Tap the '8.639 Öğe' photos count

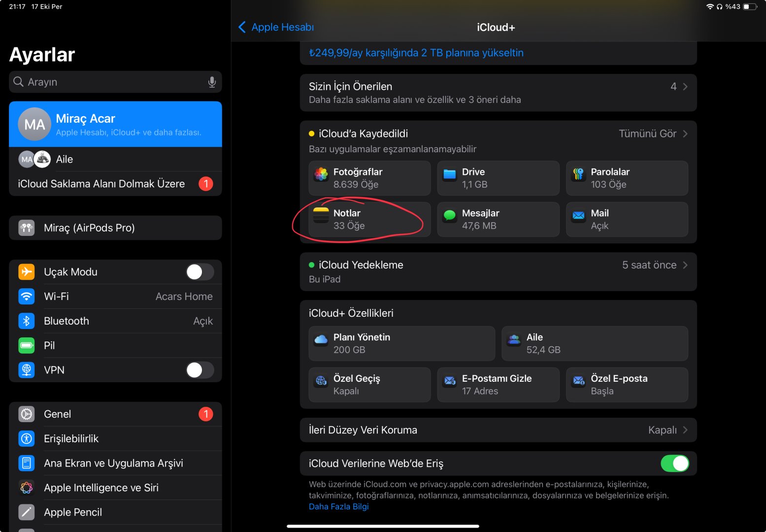(x=356, y=184)
